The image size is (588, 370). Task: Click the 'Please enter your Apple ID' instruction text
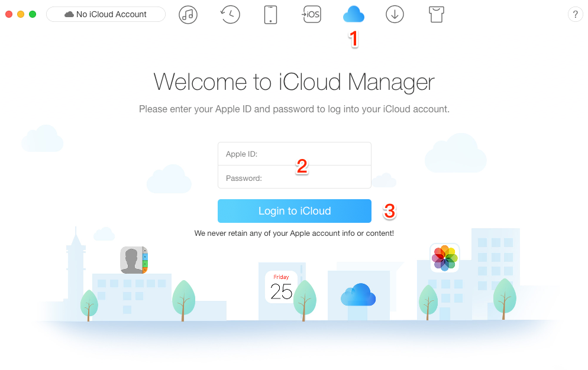294,109
